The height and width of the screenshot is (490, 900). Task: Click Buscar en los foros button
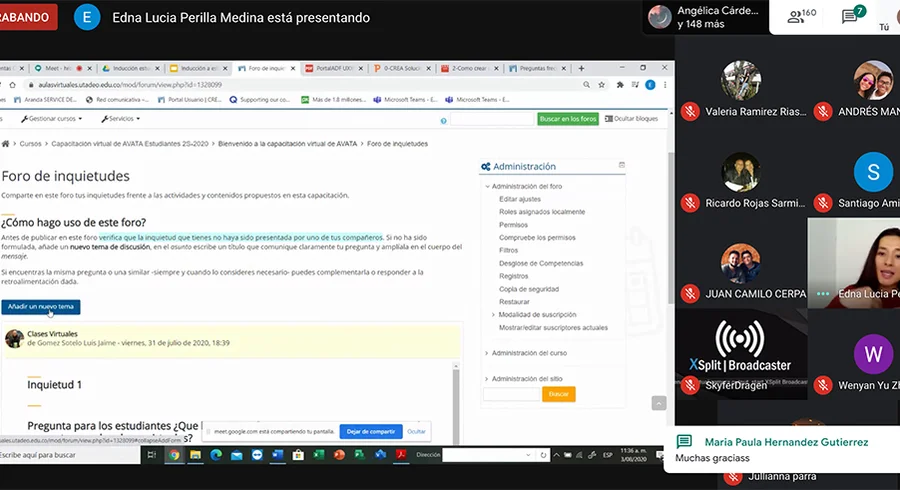coord(568,119)
